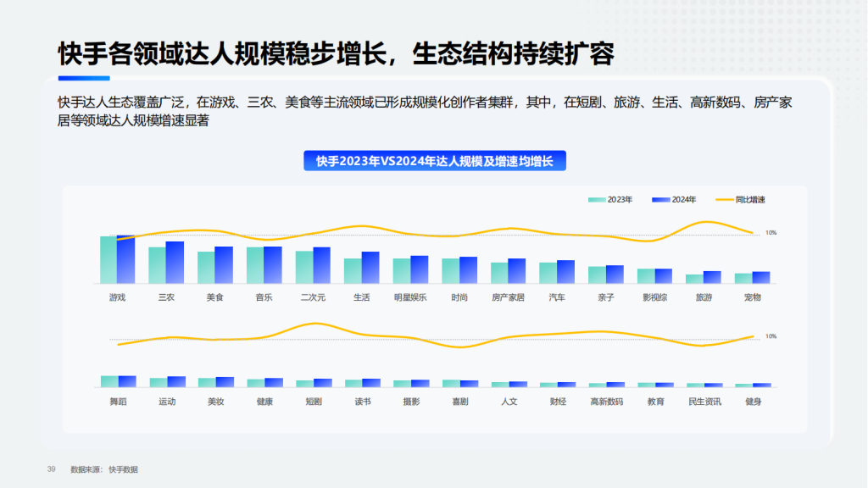This screenshot has width=868, height=488.
Task: Click the 2024 blue bar for 旅游
Action: pyautogui.click(x=712, y=277)
